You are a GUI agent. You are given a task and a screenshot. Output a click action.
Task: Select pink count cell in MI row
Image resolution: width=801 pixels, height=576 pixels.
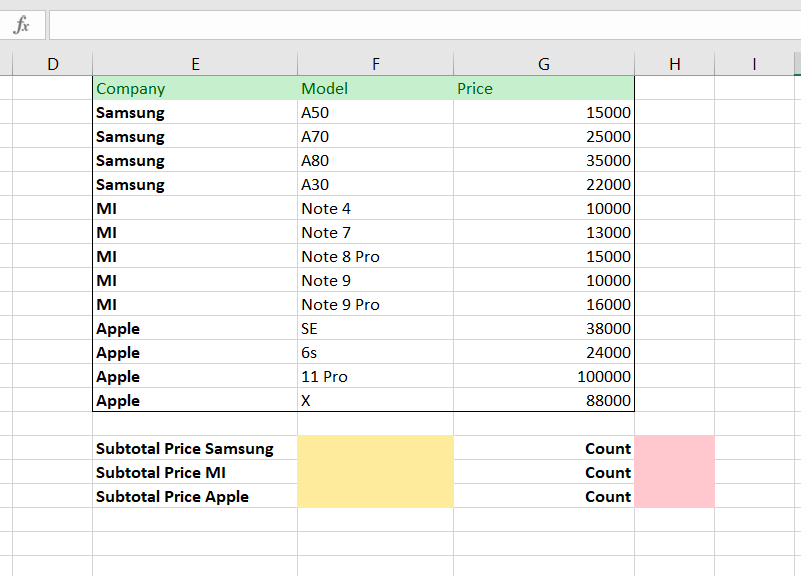675,471
